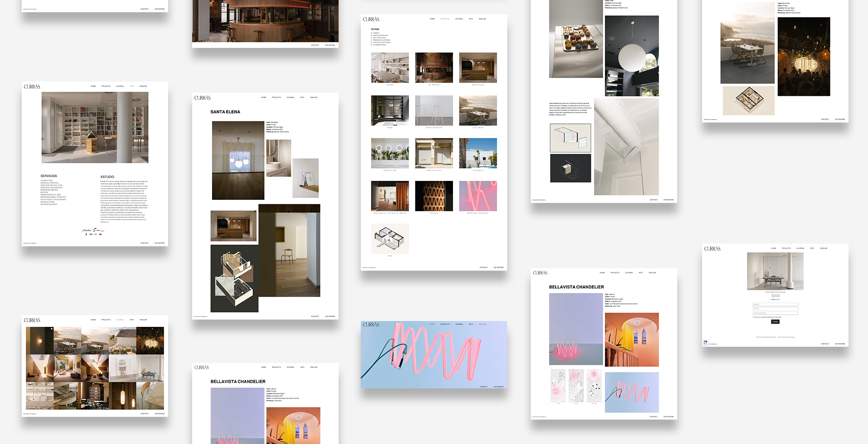Screen dimensions: 868x444
Task: Open Projects menu on the Santa Elena page
Action: (x=276, y=97)
